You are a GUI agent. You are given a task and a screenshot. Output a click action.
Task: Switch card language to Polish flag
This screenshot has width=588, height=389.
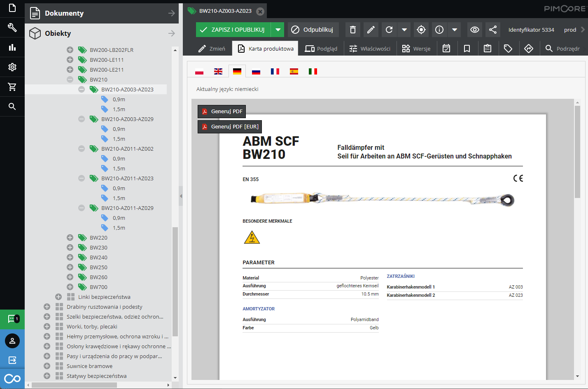[199, 72]
